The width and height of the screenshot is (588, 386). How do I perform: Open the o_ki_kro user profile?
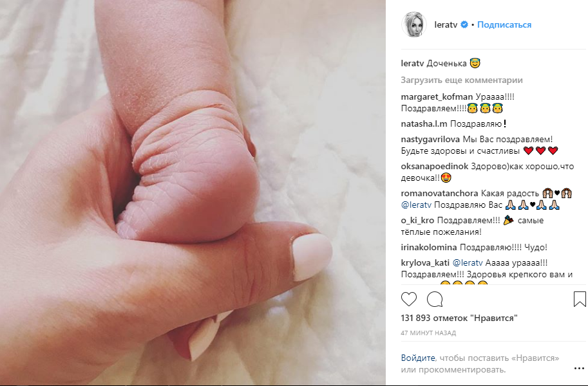tap(417, 221)
